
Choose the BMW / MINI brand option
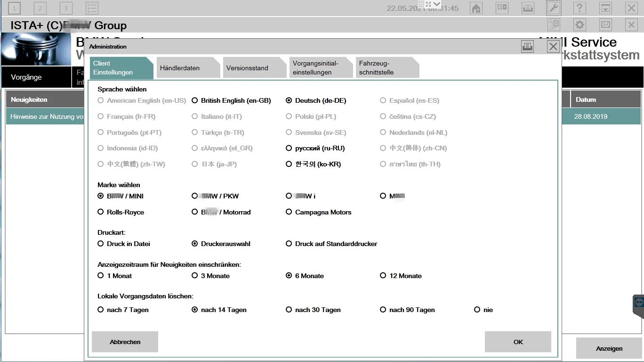pyautogui.click(x=121, y=196)
